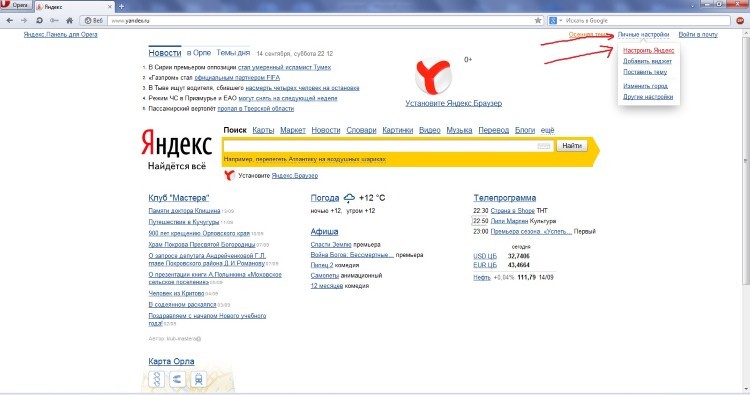The height and width of the screenshot is (395, 750).
Task: Bookmark the page with the star icon
Action: point(538,21)
